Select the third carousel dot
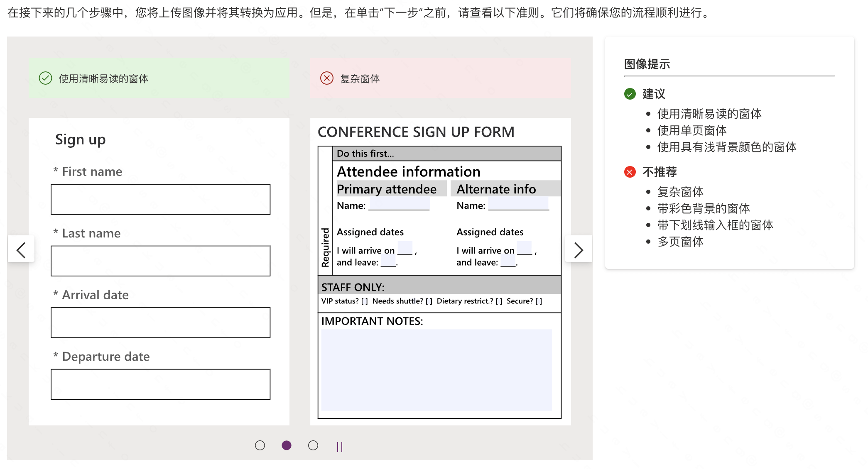This screenshot has width=868, height=469. tap(313, 445)
